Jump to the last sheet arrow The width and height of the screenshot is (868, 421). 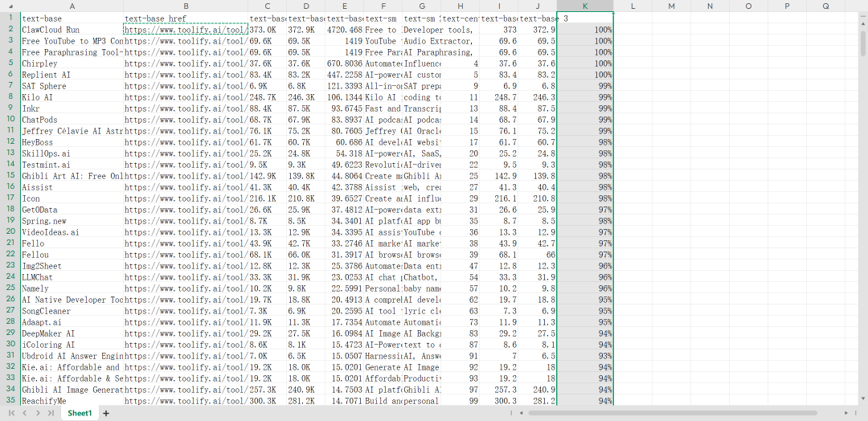click(x=51, y=413)
